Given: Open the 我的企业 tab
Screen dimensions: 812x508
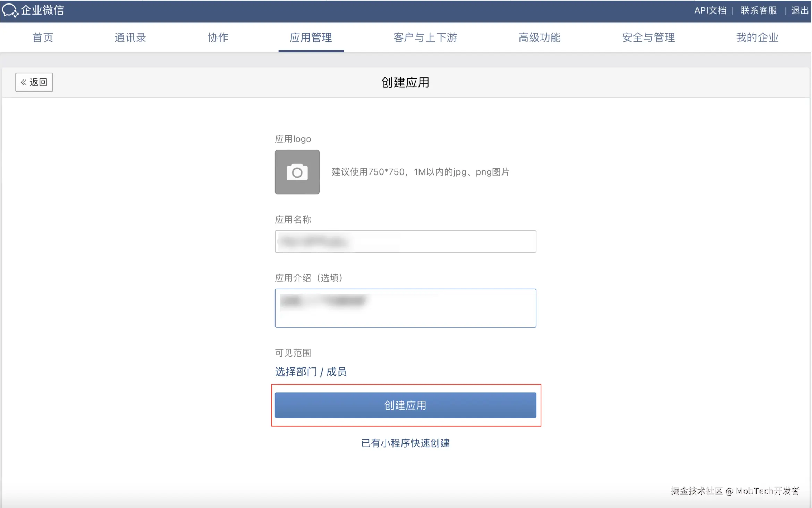Looking at the screenshot, I should pos(757,37).
